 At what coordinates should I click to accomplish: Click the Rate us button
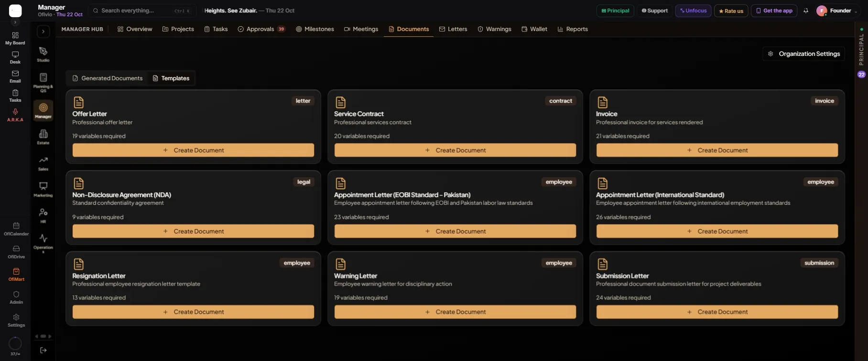731,11
